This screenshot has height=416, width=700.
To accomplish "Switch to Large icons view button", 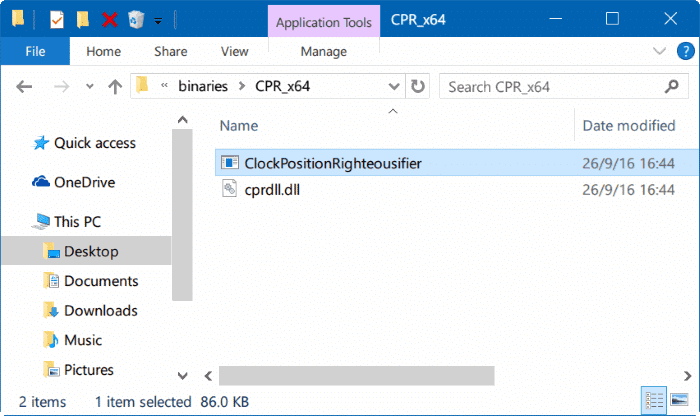I will 679,399.
